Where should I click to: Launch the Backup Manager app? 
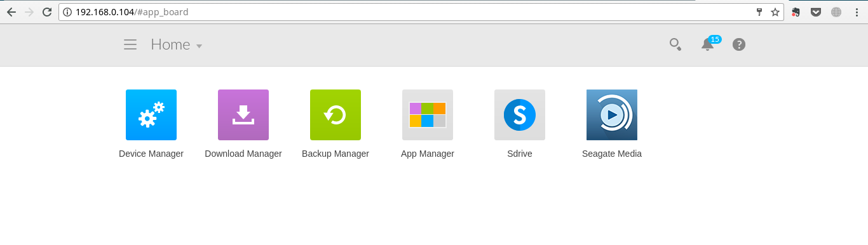(x=336, y=115)
